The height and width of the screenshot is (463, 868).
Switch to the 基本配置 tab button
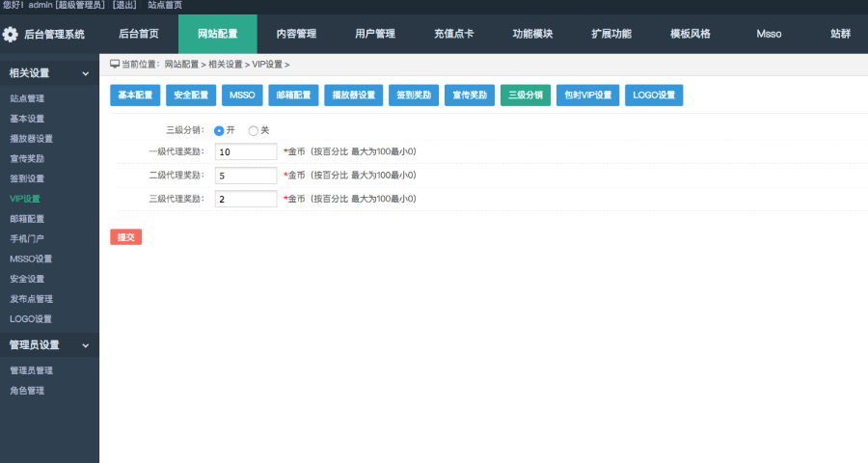coord(135,95)
